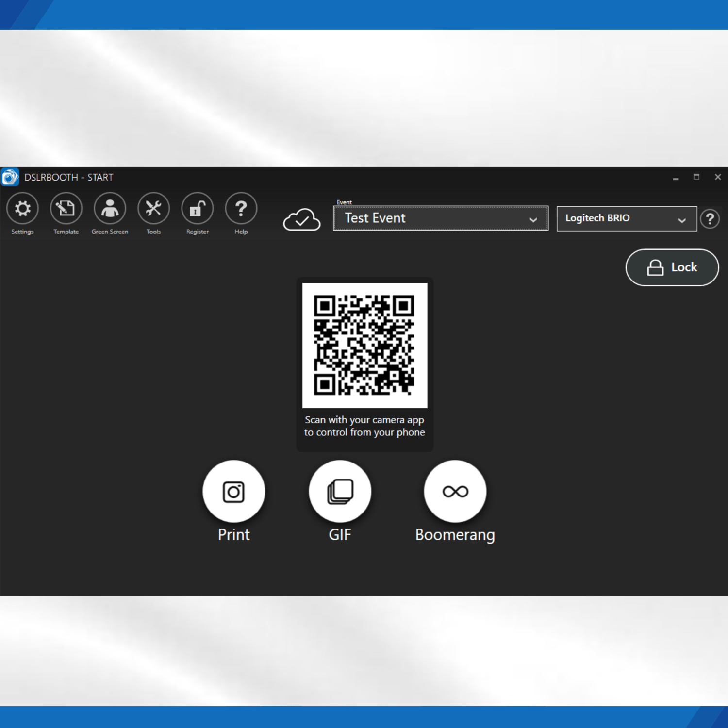The height and width of the screenshot is (728, 728).
Task: Start a Print photo session
Action: [234, 491]
